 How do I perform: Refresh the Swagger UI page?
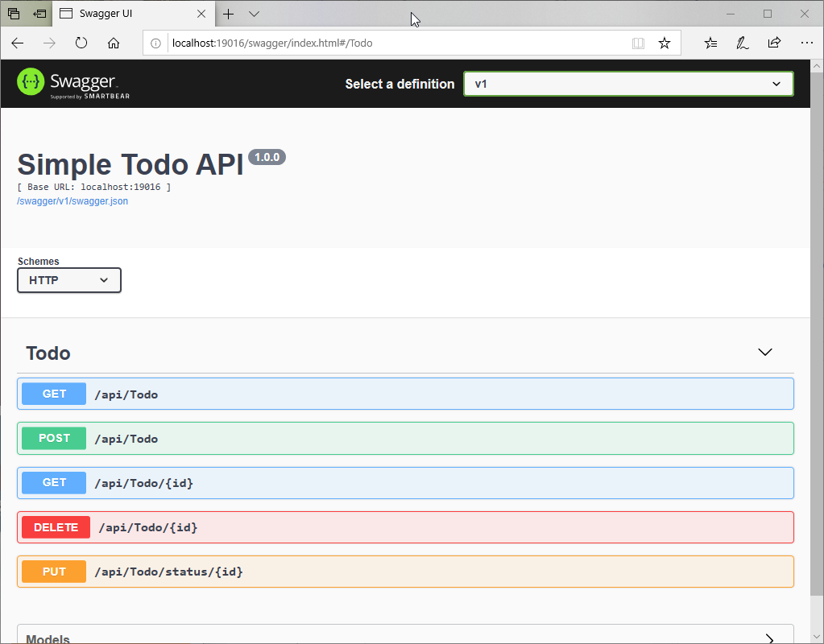click(x=81, y=43)
